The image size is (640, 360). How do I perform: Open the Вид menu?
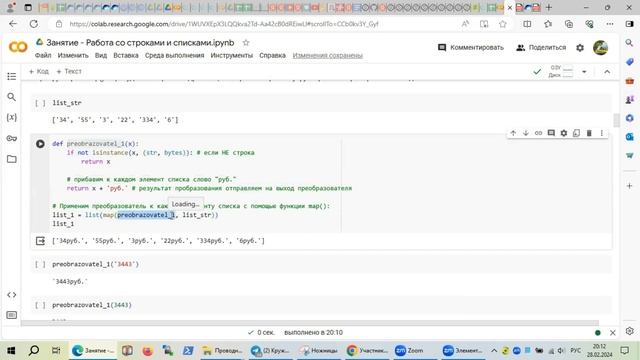tap(101, 56)
